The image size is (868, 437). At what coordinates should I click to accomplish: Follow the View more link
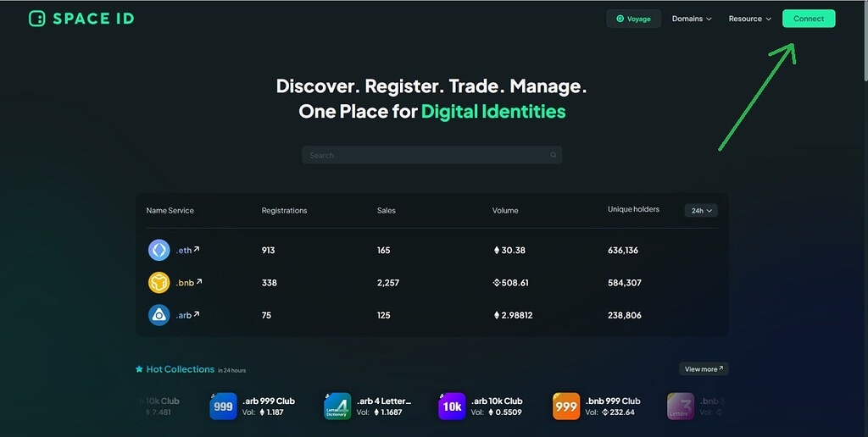(704, 369)
